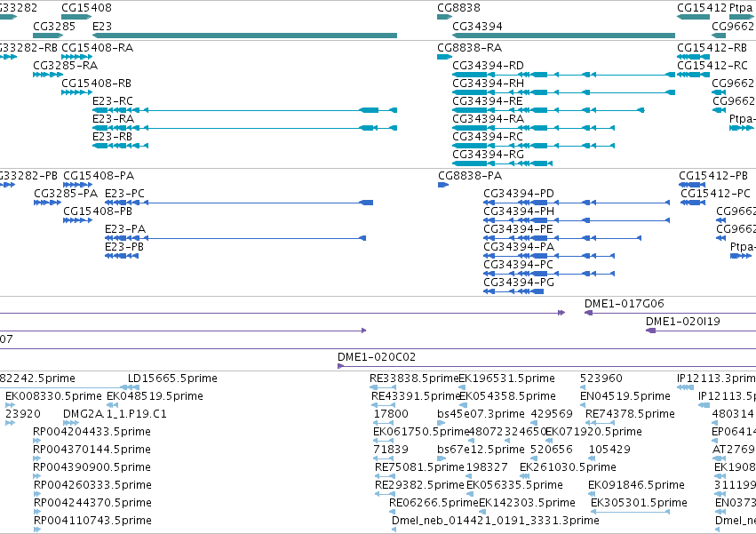Image resolution: width=756 pixels, height=534 pixels.
Task: Click EST RP004370144.5prime
Action: [x=92, y=450]
